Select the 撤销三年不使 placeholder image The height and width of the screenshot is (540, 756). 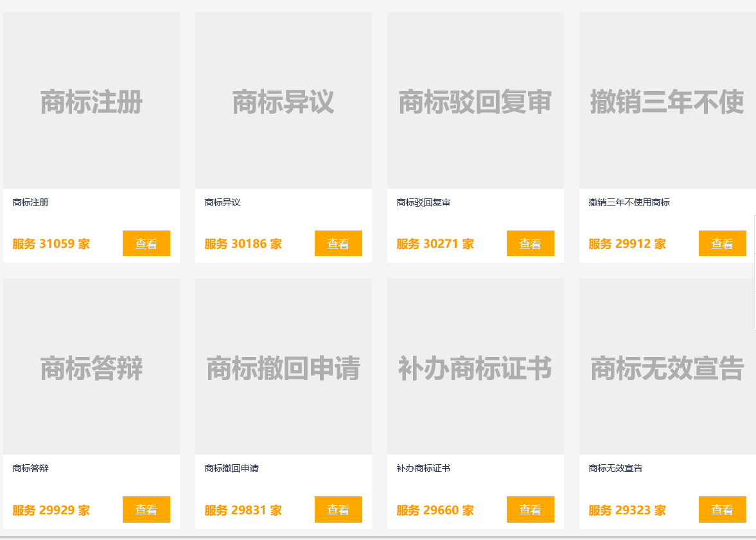point(668,100)
